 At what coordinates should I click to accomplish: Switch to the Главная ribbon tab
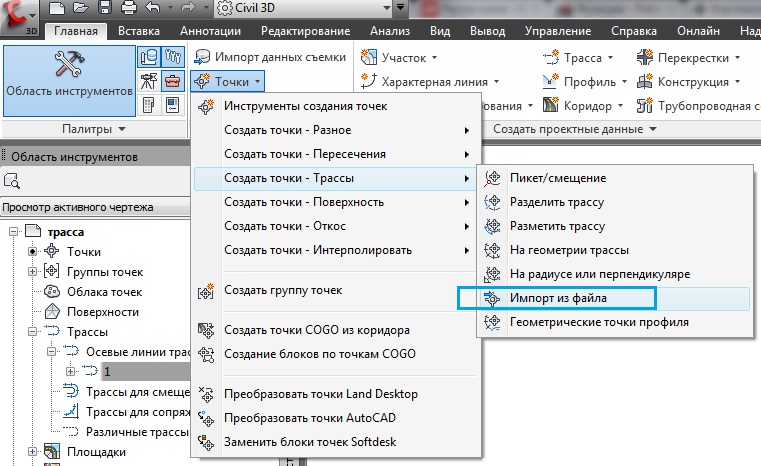pos(76,31)
